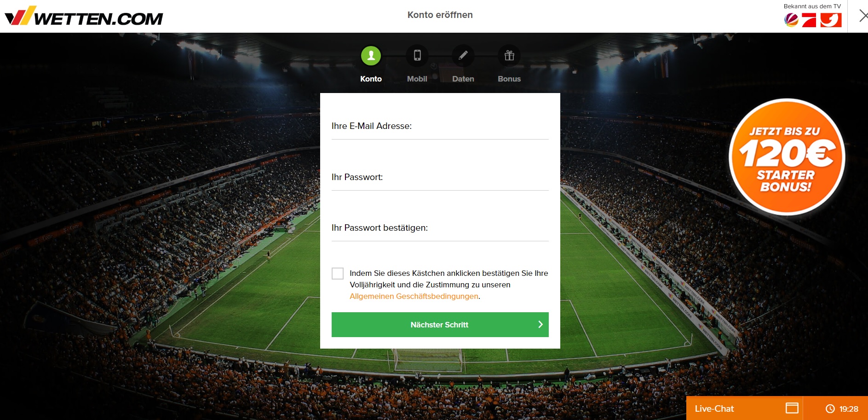Select the Mobil phone step icon
Viewport: 868px width, 420px height.
click(x=417, y=56)
